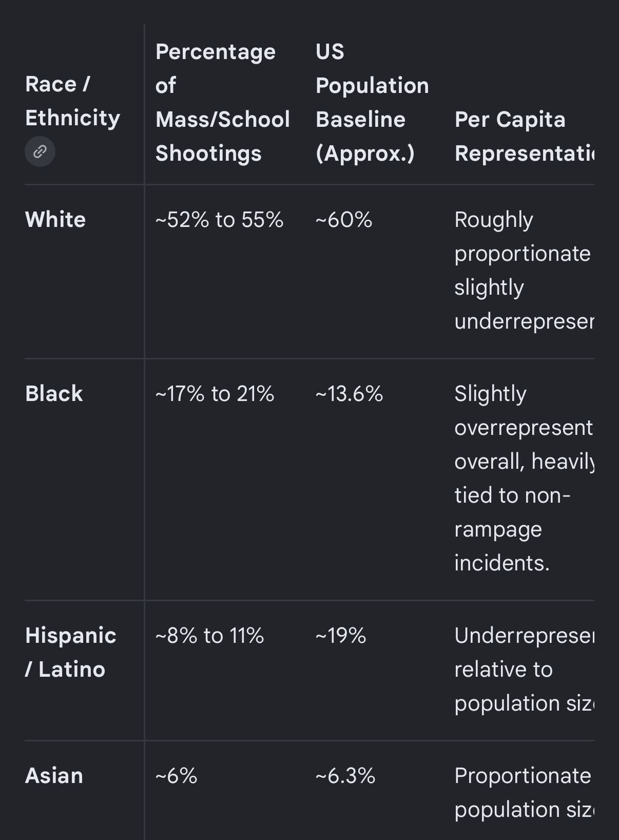The image size is (619, 840).
Task: Select the Black row label
Action: (x=54, y=393)
